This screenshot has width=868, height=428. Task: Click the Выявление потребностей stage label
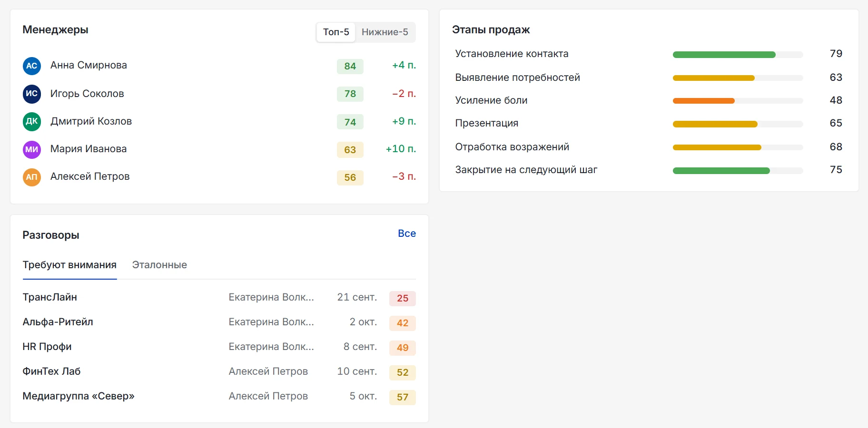click(x=518, y=78)
